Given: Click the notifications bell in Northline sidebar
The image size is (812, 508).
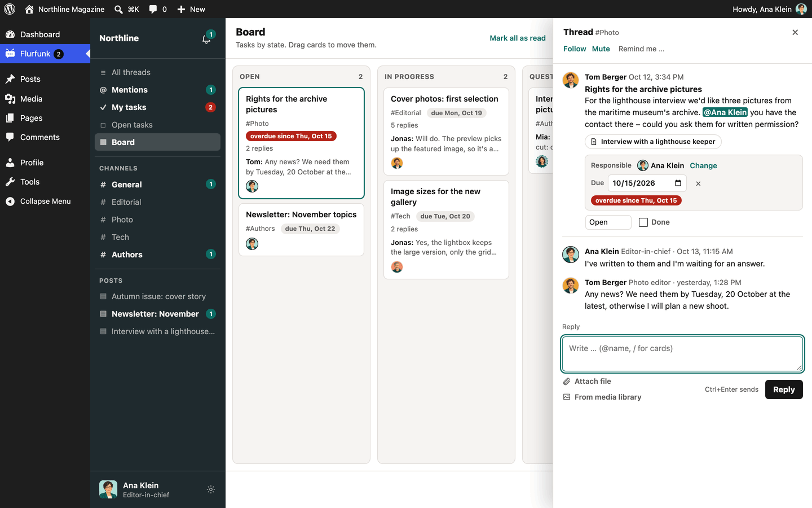Looking at the screenshot, I should (207, 38).
